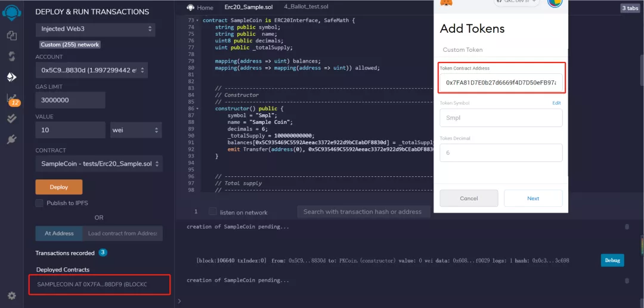
Task: Click the Gas Limit input field
Action: click(70, 100)
